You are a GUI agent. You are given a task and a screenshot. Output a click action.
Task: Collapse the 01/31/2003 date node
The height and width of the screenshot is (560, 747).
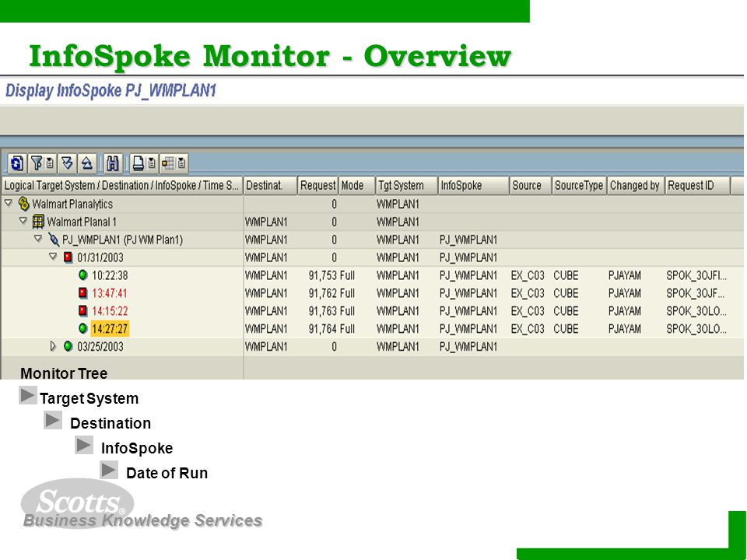(54, 257)
